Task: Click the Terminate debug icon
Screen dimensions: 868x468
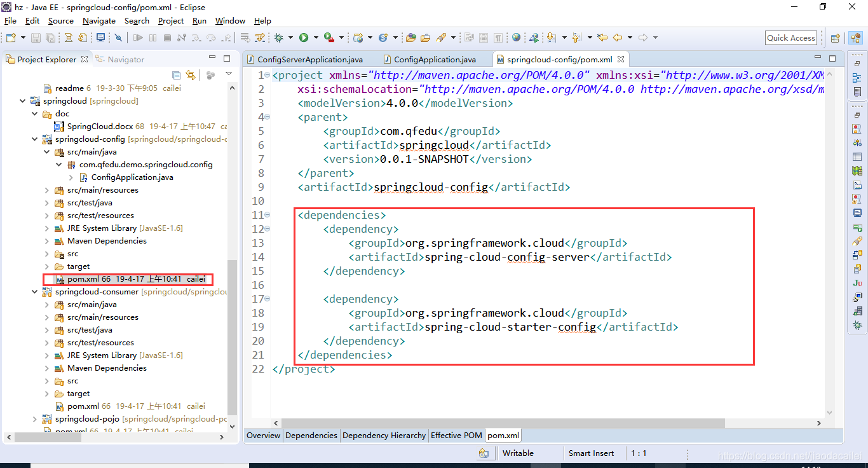Action: coord(167,38)
